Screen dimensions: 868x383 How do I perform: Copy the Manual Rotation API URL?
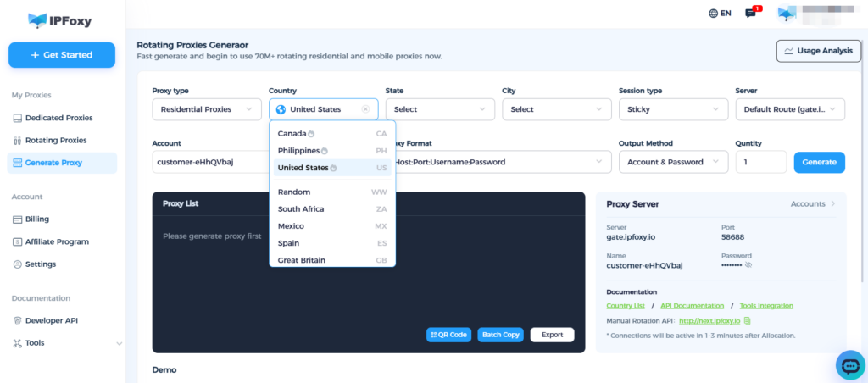point(747,321)
